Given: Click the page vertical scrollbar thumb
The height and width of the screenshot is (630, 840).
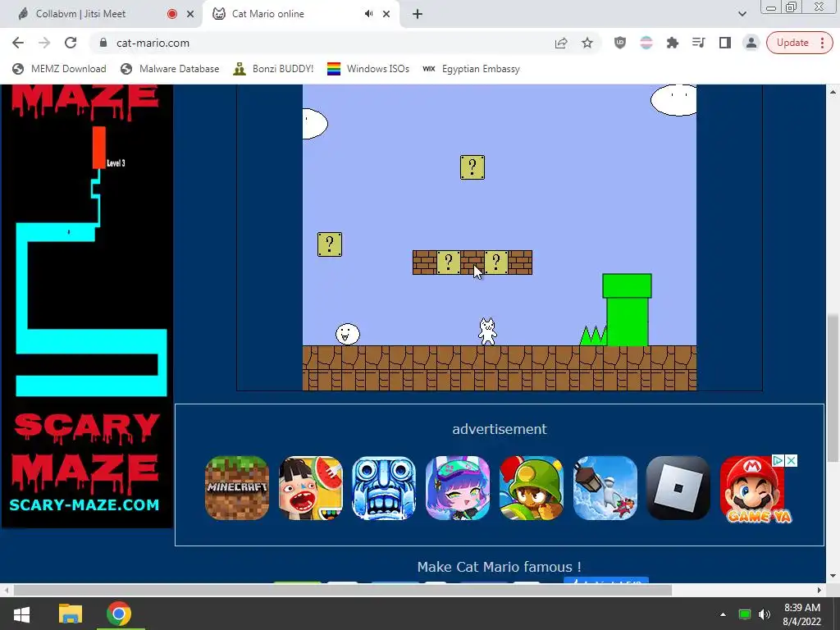Looking at the screenshot, I should tap(833, 388).
